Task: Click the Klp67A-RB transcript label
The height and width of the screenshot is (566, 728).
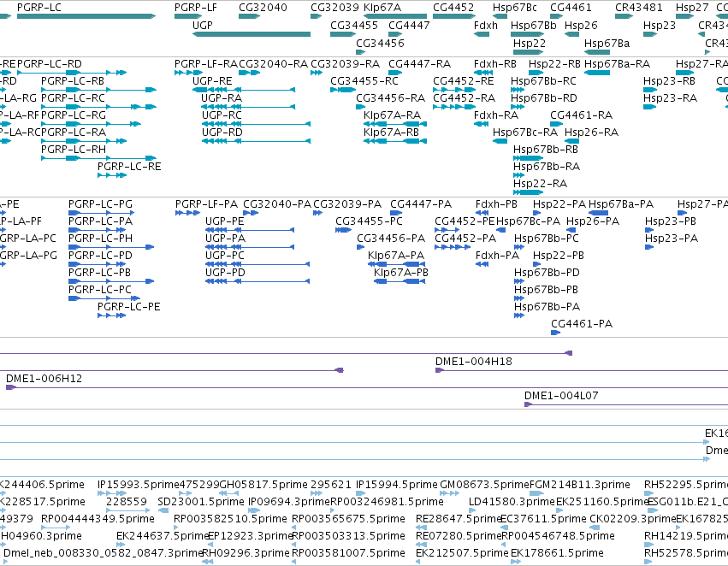Action: [x=392, y=133]
